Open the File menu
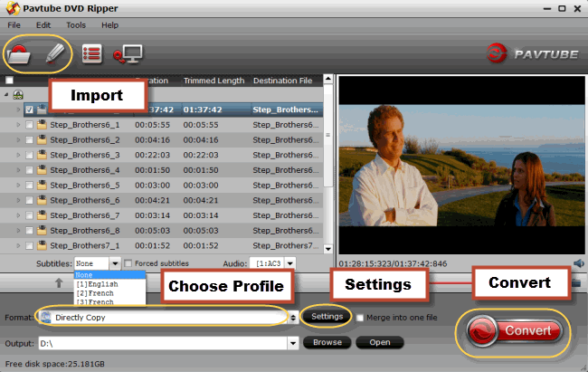Screen dimensions: 588x372 click(x=14, y=25)
